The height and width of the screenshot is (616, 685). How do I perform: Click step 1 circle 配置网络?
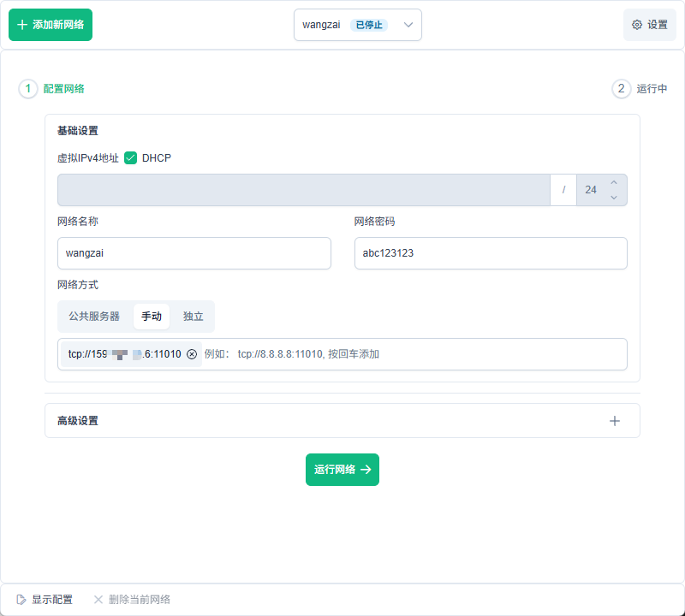click(x=28, y=89)
